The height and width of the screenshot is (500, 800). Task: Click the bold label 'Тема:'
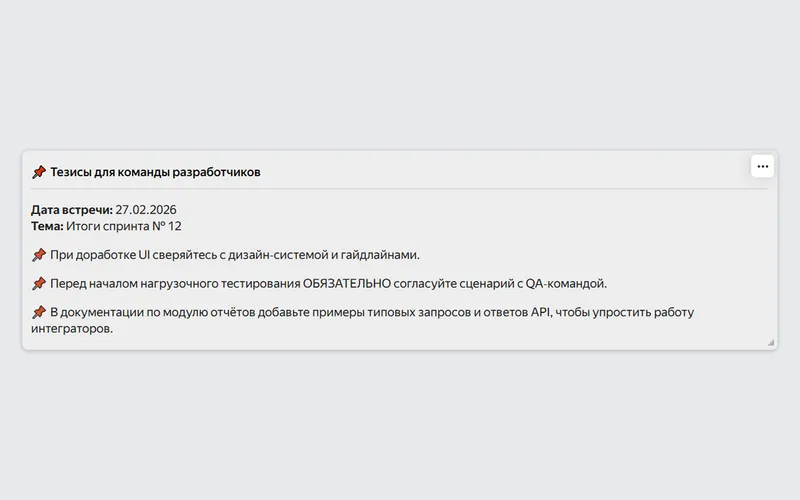click(47, 226)
